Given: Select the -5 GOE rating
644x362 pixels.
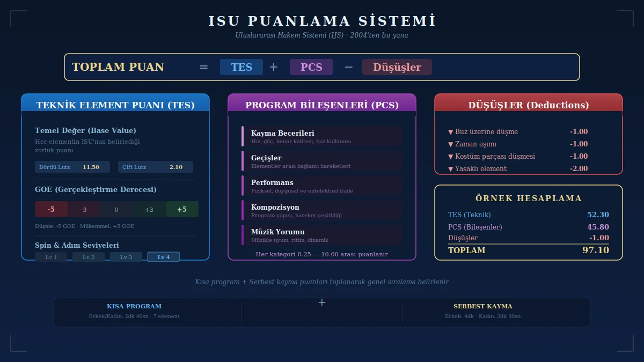Looking at the screenshot, I should point(51,209).
